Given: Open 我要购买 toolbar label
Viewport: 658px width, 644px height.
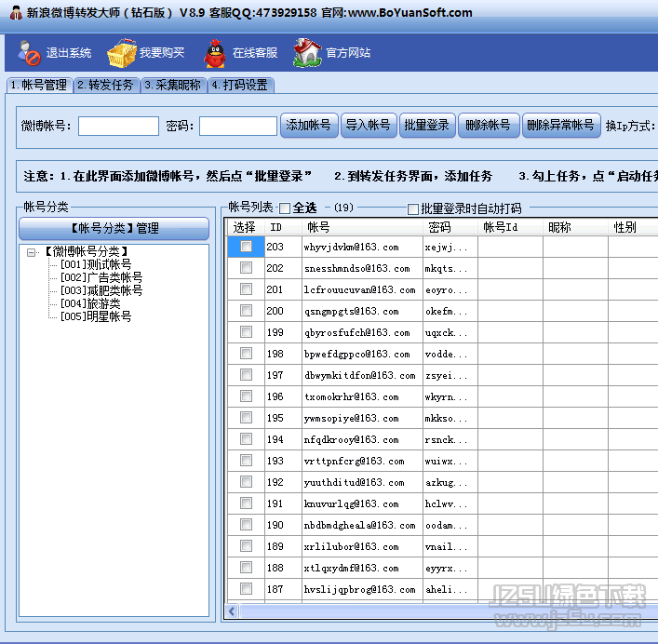Looking at the screenshot, I should [162, 53].
